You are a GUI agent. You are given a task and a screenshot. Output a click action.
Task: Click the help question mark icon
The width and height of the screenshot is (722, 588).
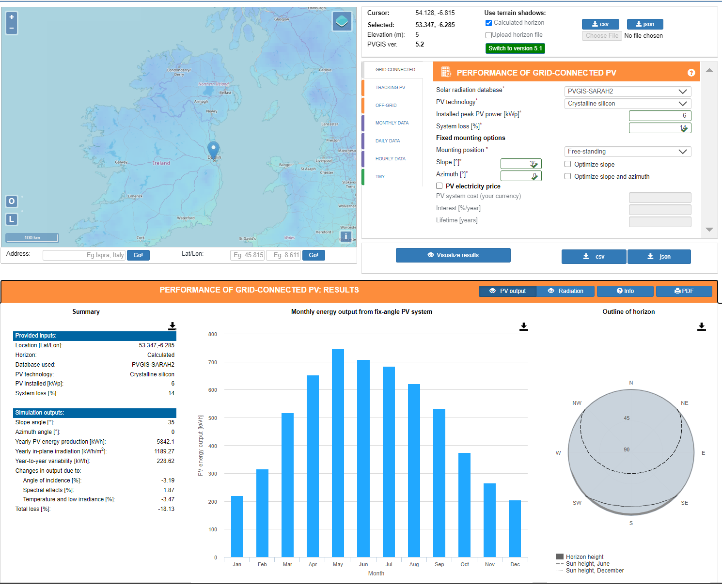coord(691,73)
